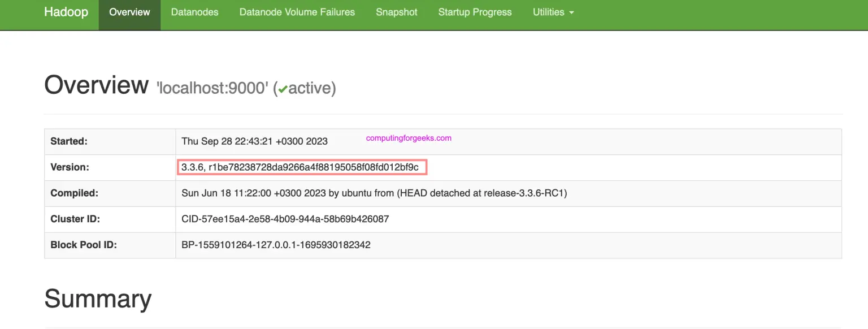Click the Started row label
The width and height of the screenshot is (868, 329).
pyautogui.click(x=69, y=141)
